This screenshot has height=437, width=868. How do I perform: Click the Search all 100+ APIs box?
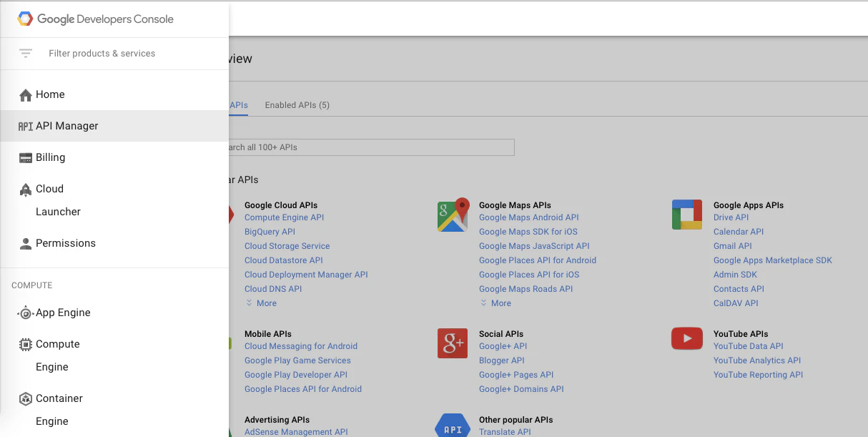coord(371,147)
